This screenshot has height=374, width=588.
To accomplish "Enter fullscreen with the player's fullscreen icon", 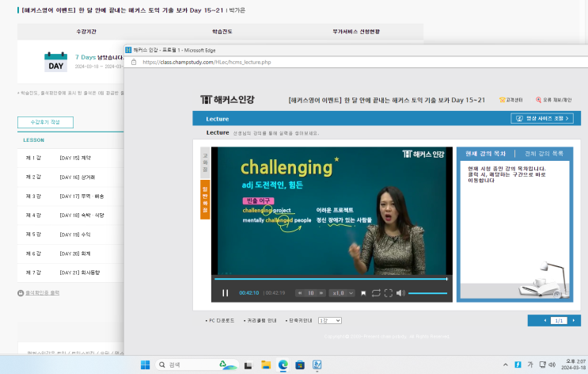I will click(389, 293).
